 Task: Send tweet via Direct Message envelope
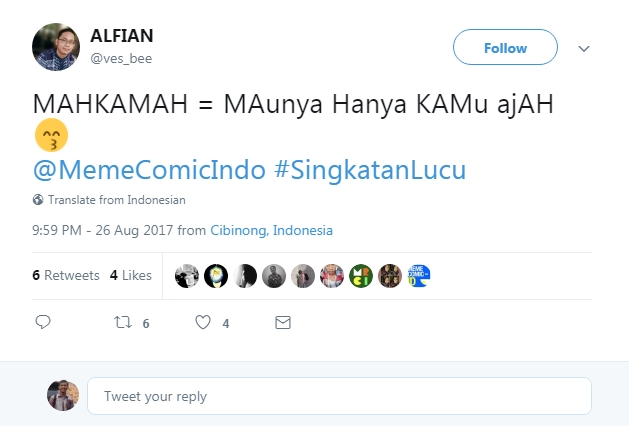coord(283,323)
